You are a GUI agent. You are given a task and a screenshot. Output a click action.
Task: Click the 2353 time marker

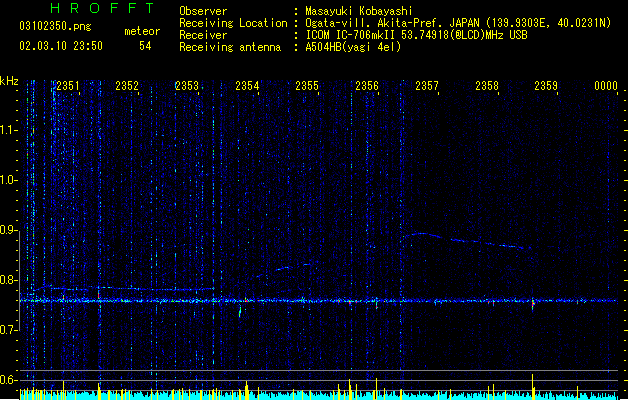tap(187, 86)
